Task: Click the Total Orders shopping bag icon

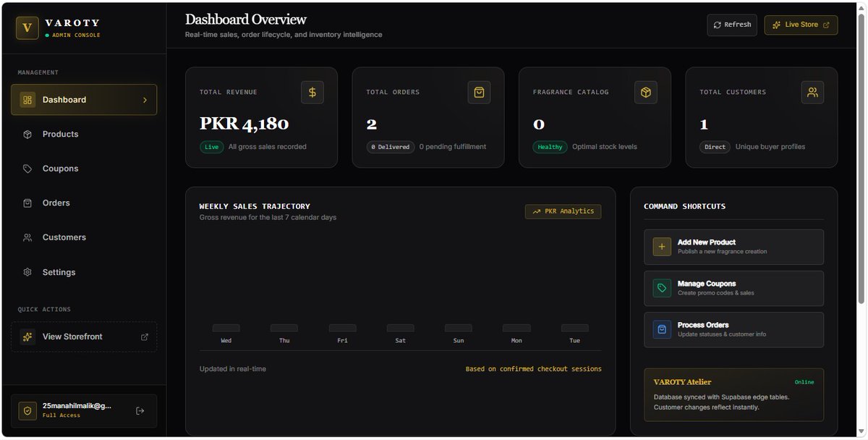Action: (479, 92)
